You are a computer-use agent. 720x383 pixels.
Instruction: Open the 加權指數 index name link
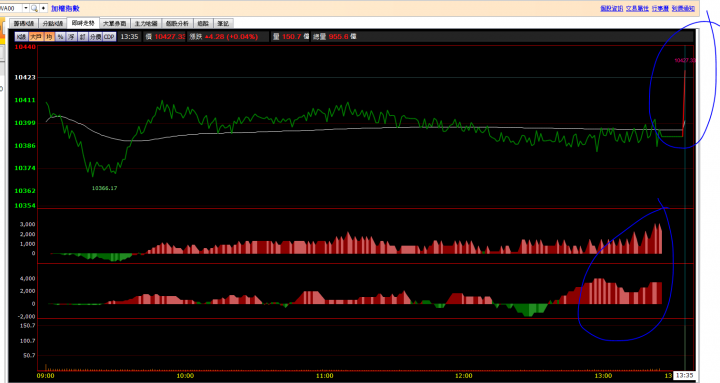point(65,8)
